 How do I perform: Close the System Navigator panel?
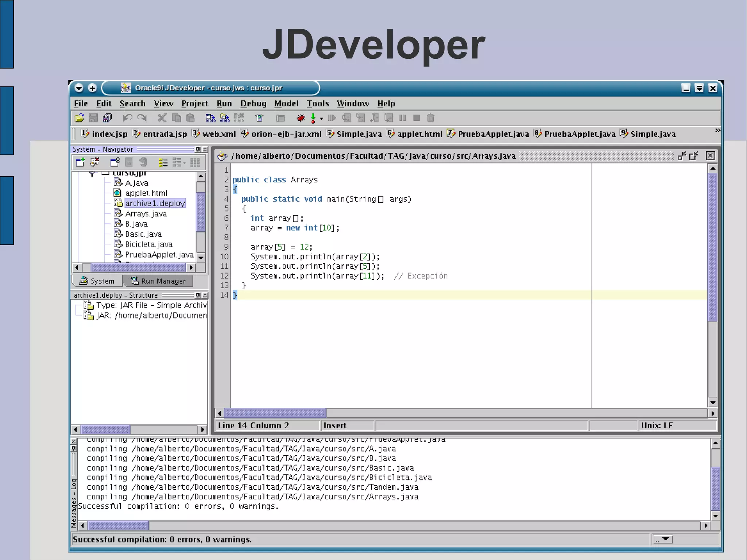coord(205,149)
